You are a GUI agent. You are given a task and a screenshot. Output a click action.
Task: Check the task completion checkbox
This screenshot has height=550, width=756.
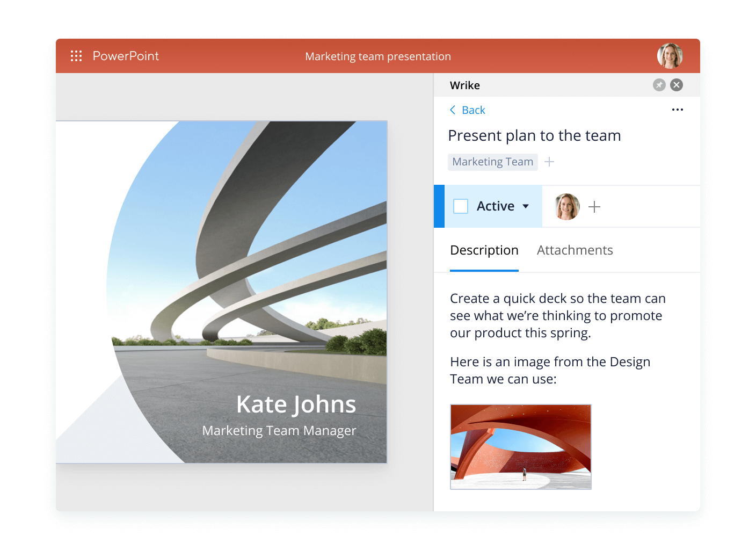(461, 206)
